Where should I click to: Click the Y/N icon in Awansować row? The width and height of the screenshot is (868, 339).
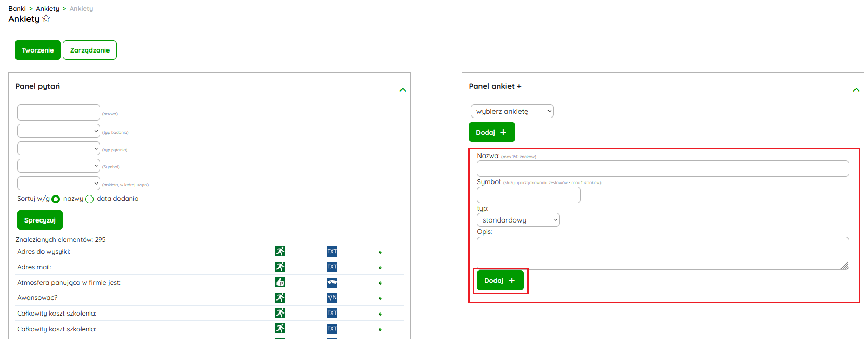click(x=332, y=298)
